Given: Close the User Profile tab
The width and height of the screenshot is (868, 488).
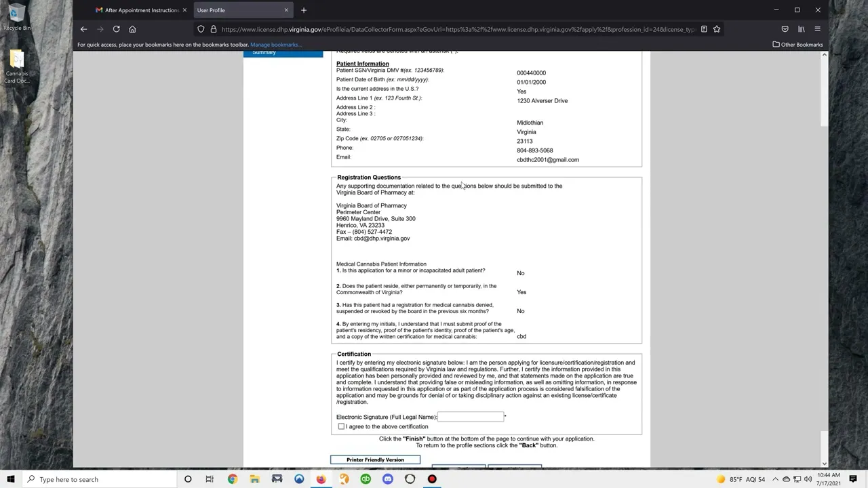Looking at the screenshot, I should [x=286, y=10].
